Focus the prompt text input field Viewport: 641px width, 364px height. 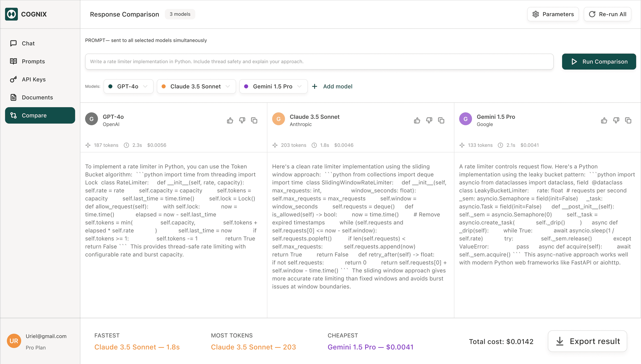pos(319,62)
